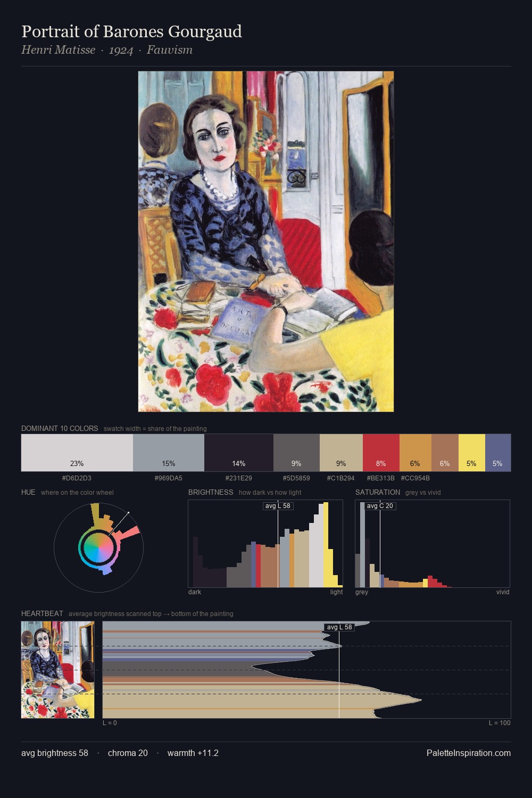Click the '#D6D2D3' hex code label
The image size is (532, 798).
click(x=77, y=478)
